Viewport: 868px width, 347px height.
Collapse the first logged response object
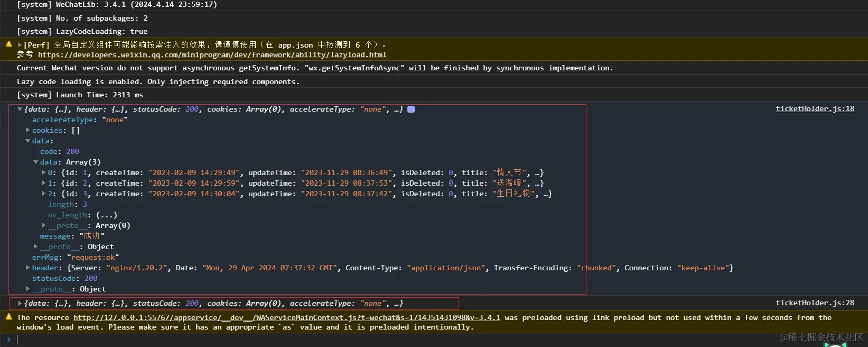(x=20, y=109)
